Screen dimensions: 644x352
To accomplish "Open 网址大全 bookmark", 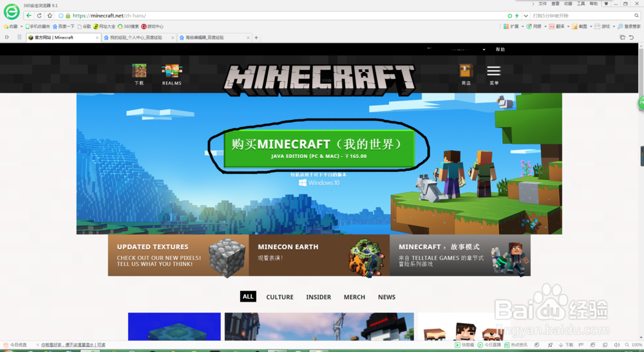I will pos(104,26).
